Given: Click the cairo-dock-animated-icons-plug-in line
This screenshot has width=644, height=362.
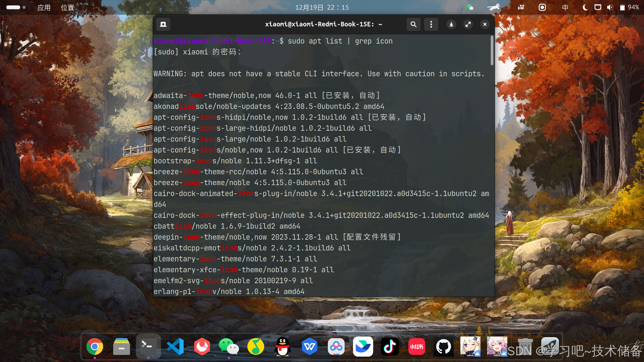Looking at the screenshot, I should (321, 199).
